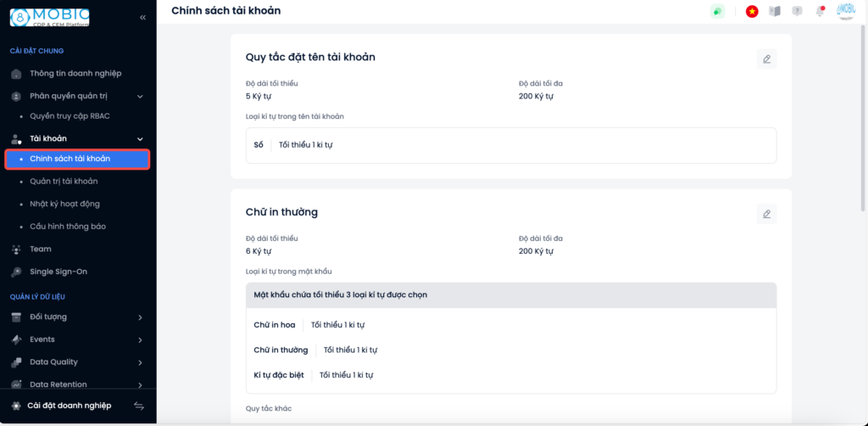Click the switch arrows beside Cài đặt doanh nghiệp
This screenshot has height=426, width=868.
click(139, 406)
